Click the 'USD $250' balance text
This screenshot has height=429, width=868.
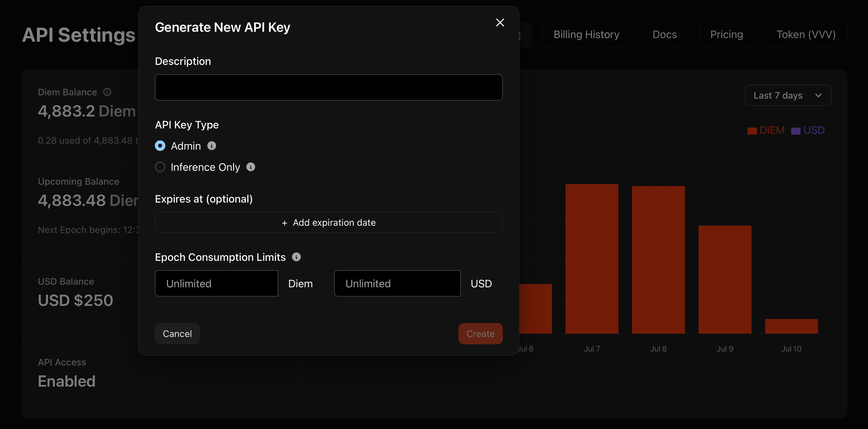click(75, 300)
